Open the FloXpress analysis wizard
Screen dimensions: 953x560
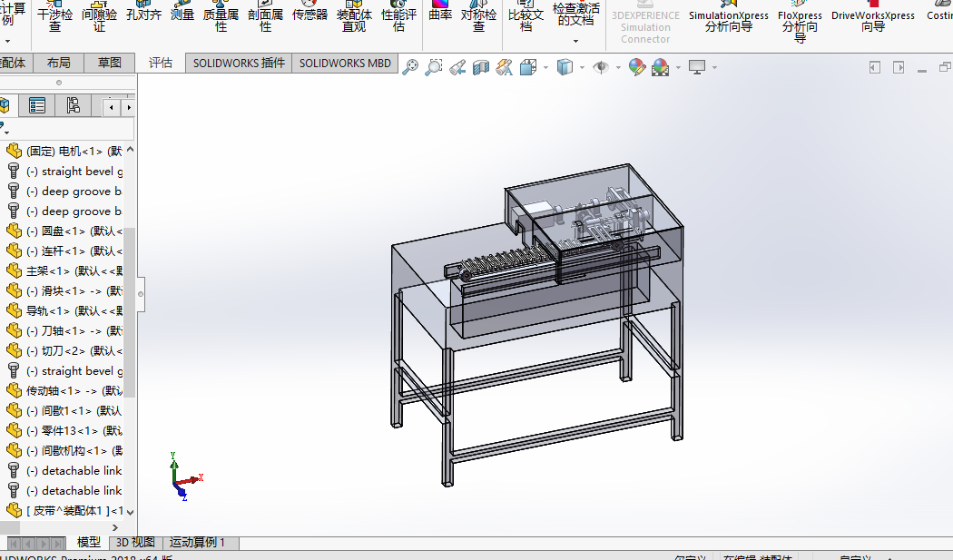[x=800, y=21]
